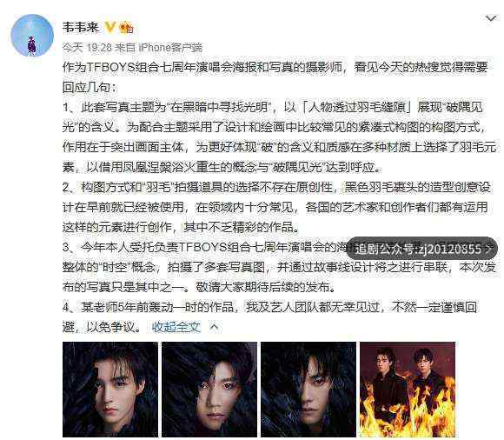Open the first portrait photo thumbnail
Image resolution: width=504 pixels, height=440 pixels.
click(110, 390)
